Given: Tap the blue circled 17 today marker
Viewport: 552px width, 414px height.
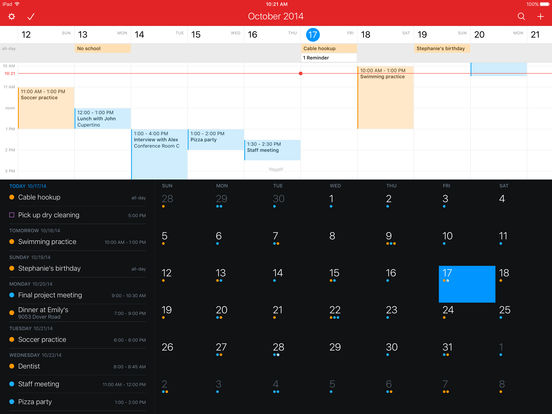Looking at the screenshot, I should (313, 34).
